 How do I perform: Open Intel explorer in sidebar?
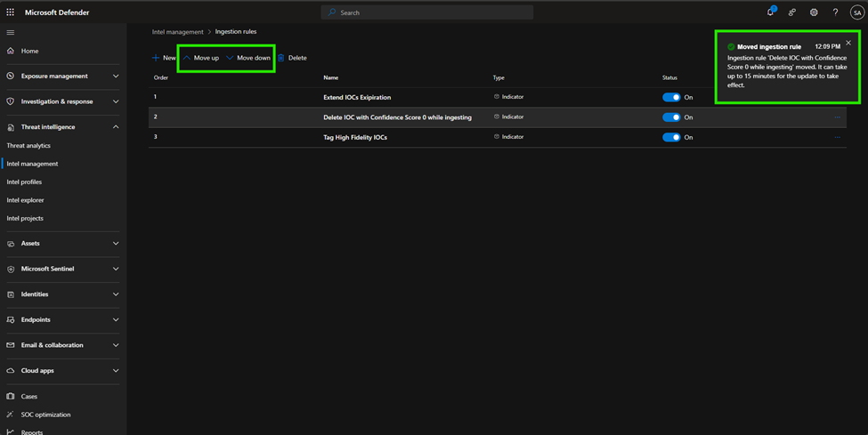[25, 200]
